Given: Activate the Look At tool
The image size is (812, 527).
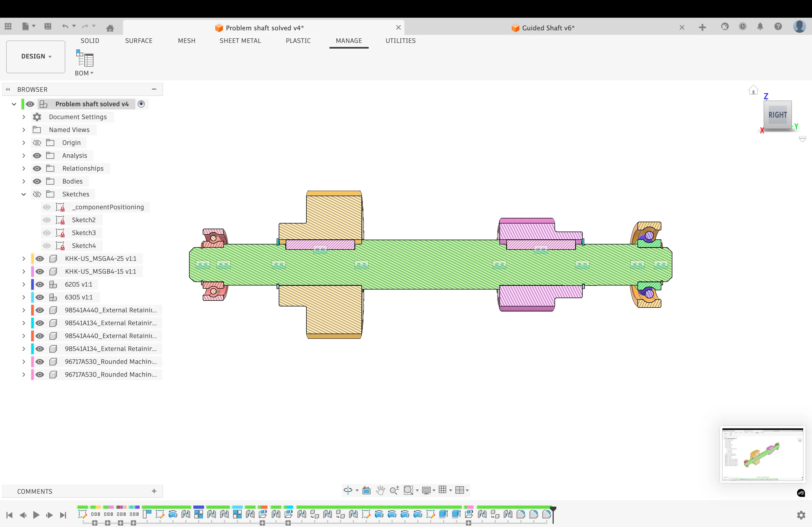Looking at the screenshot, I should coord(367,490).
